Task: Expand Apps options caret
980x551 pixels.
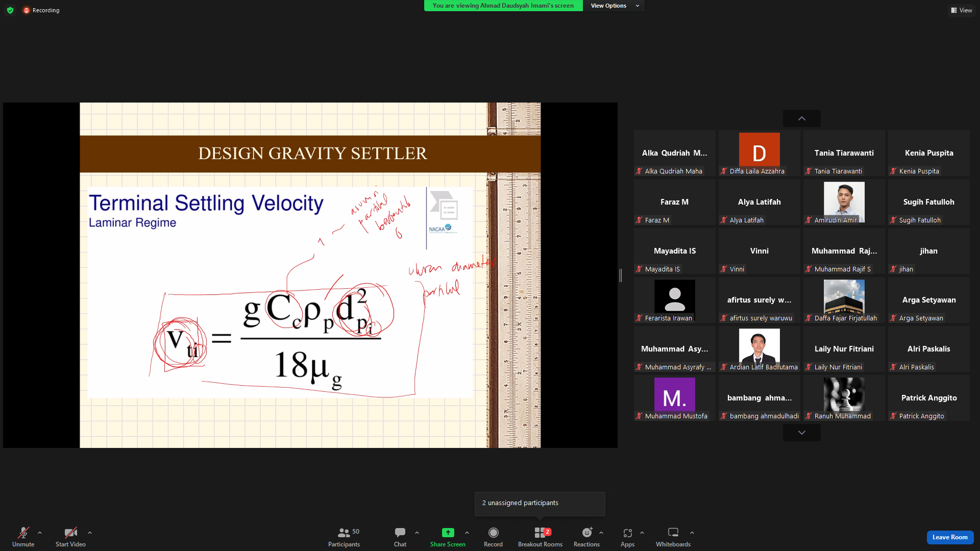Action: click(x=642, y=533)
